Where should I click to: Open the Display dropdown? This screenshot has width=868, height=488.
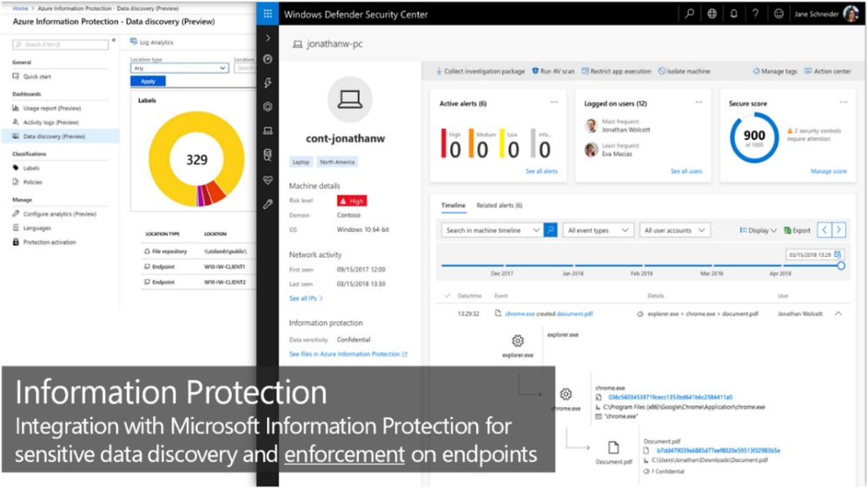[758, 230]
